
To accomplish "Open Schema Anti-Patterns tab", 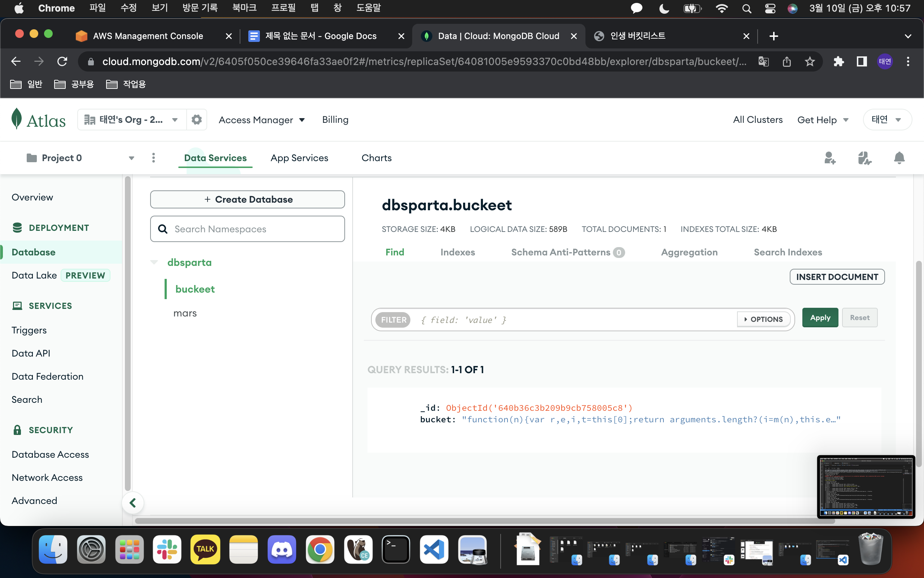I will click(x=568, y=252).
